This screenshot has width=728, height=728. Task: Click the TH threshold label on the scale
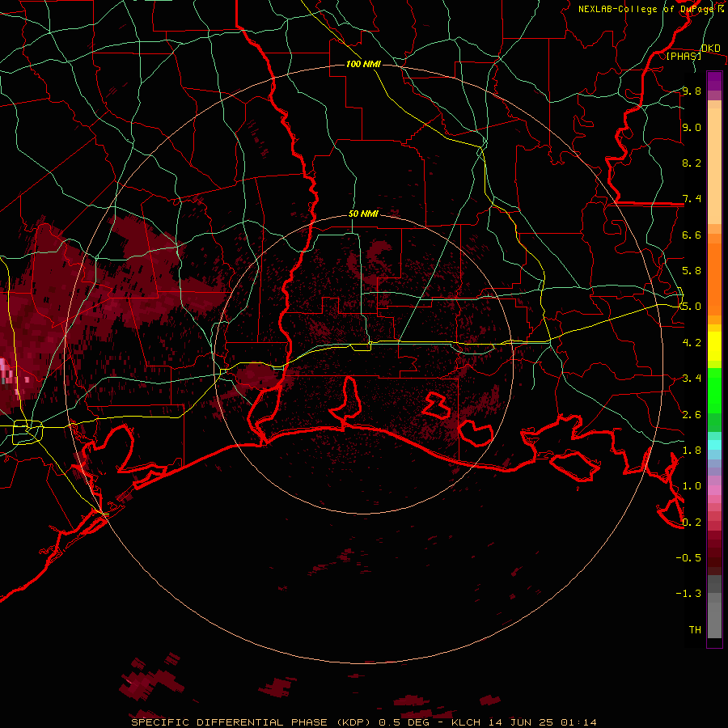695,629
